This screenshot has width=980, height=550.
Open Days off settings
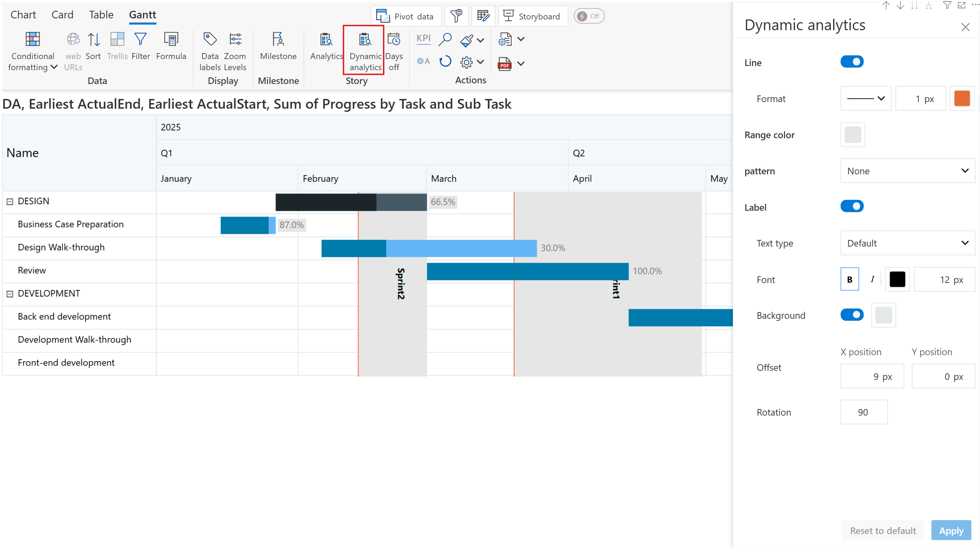pyautogui.click(x=394, y=39)
